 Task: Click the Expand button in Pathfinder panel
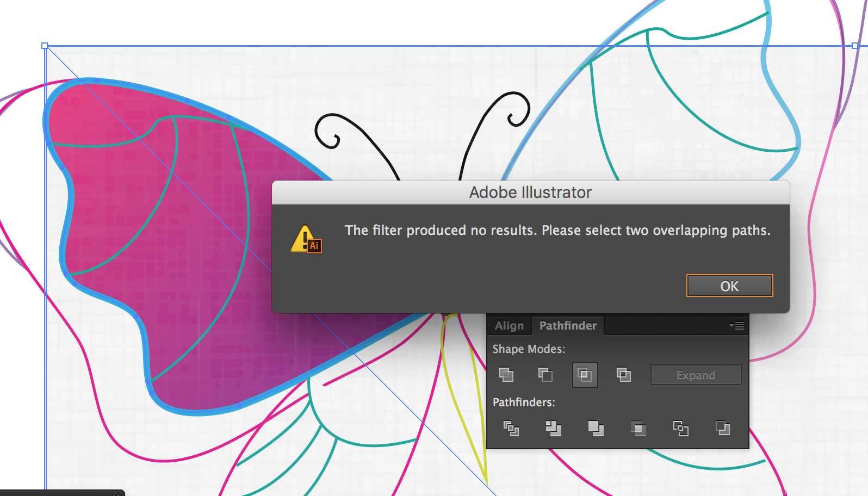pos(696,375)
